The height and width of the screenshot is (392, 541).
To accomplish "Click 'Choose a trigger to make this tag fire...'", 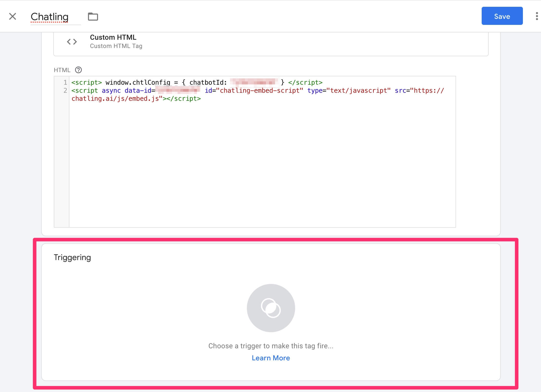I will coord(271,346).
